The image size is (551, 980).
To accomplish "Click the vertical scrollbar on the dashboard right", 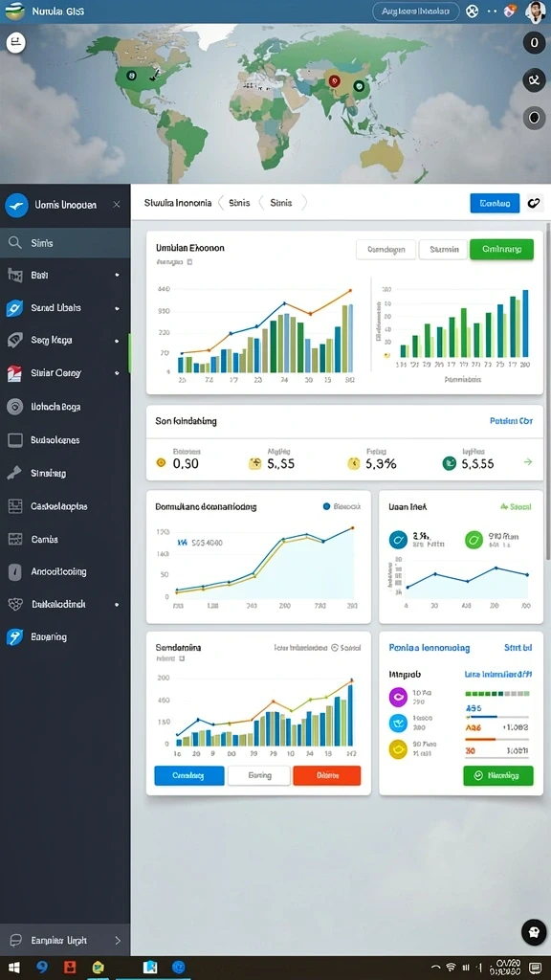I will pos(548,390).
